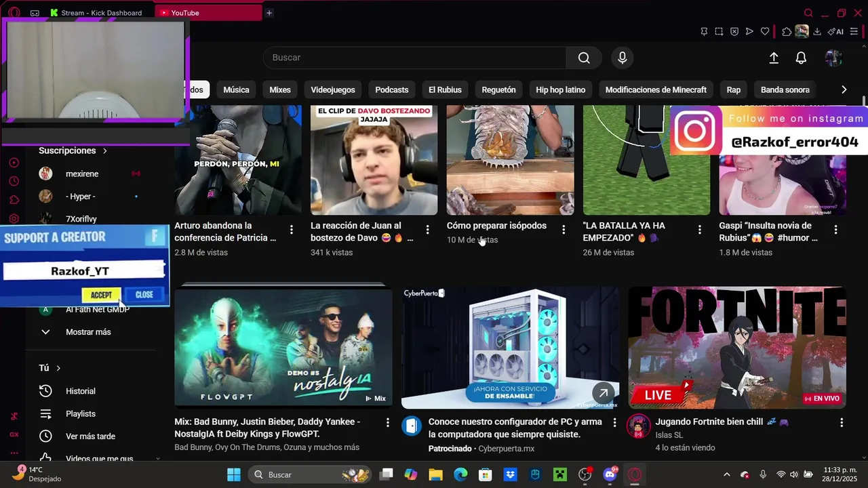Open mexirene subscription channel
Screen dimensions: 868x488
tap(82, 174)
